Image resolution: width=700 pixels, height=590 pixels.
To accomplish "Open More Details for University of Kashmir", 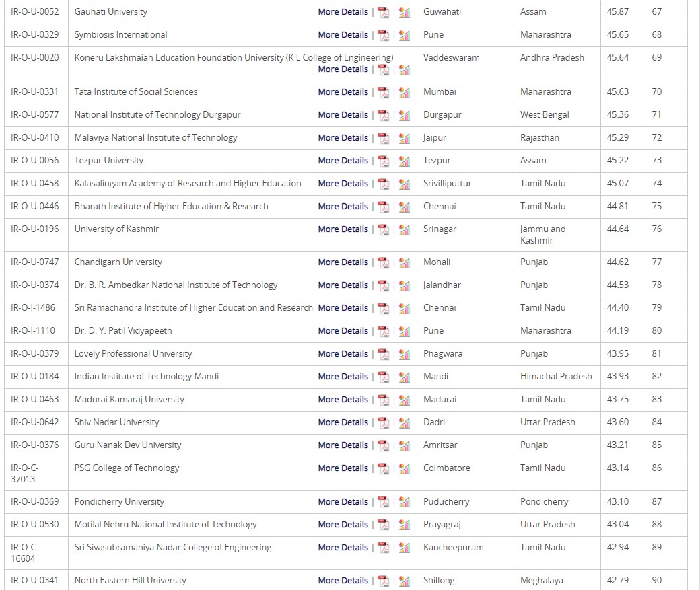I will coord(343,229).
